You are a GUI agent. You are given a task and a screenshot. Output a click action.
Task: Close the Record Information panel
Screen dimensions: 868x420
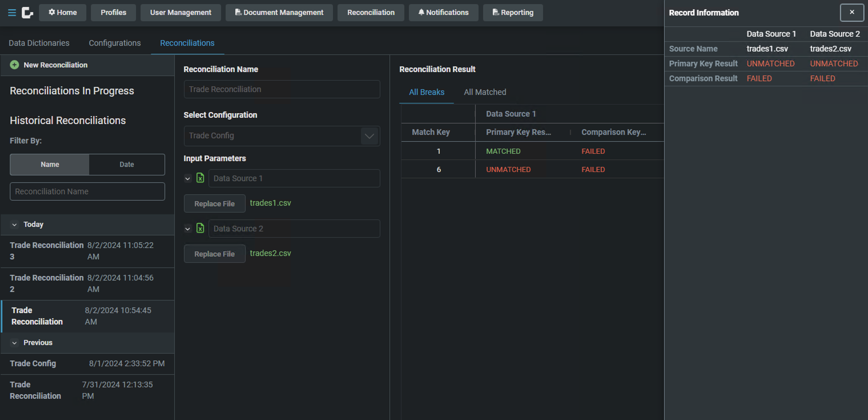coord(851,13)
